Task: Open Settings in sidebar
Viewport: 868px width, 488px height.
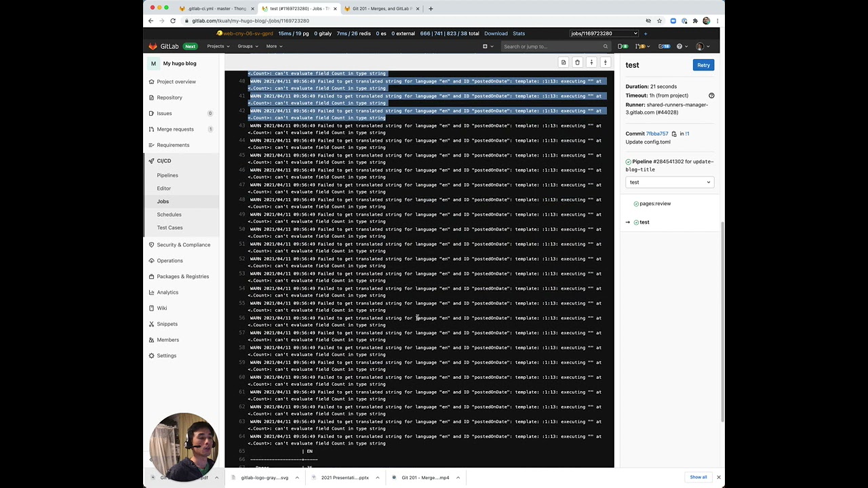Action: pyautogui.click(x=167, y=356)
